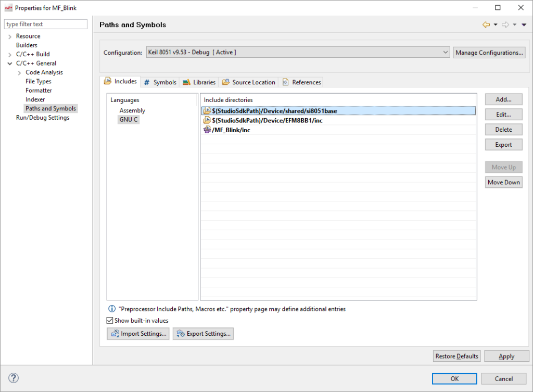Select Assembly in the Languages list
533x392 pixels.
132,110
